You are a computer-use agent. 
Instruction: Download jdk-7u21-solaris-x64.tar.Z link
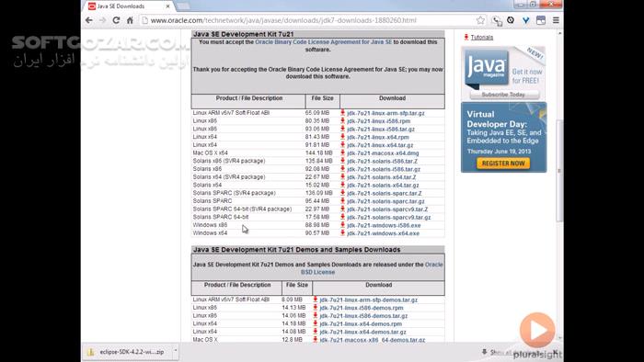coord(382,177)
